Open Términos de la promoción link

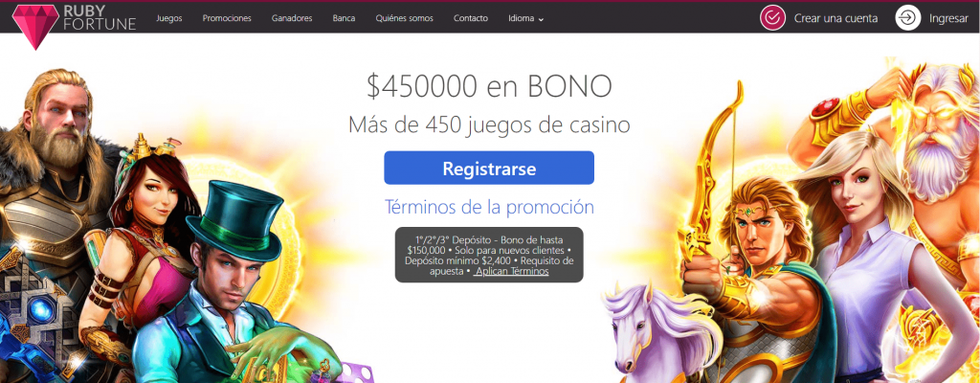(489, 207)
